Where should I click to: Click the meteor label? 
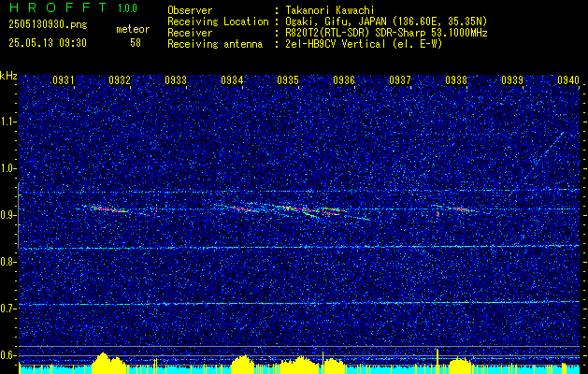133,29
